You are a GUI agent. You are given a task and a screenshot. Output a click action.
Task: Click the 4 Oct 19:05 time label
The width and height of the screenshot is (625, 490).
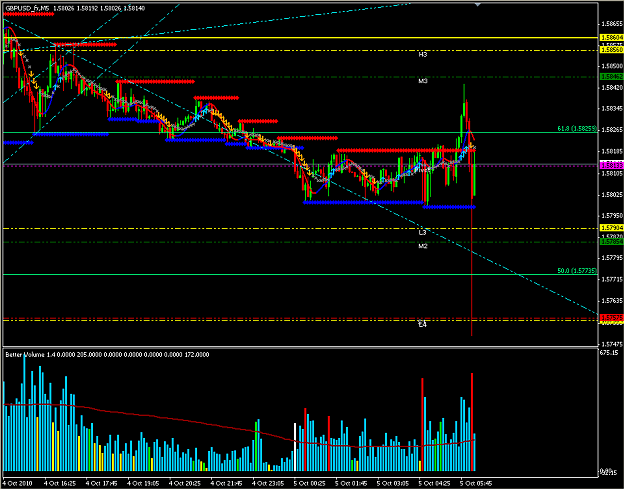[143, 484]
